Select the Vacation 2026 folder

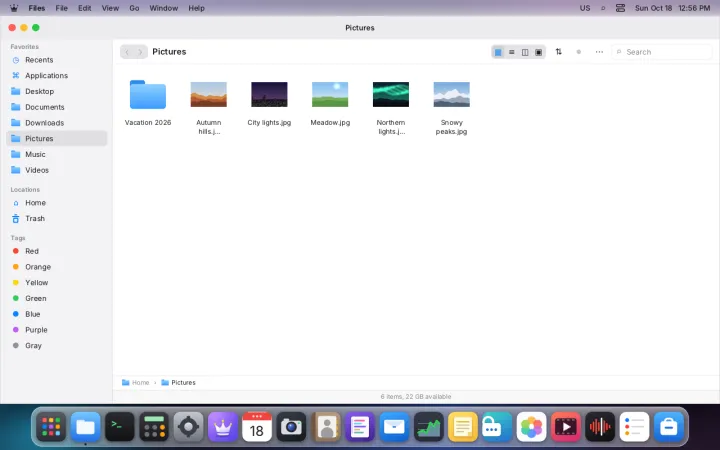(148, 95)
